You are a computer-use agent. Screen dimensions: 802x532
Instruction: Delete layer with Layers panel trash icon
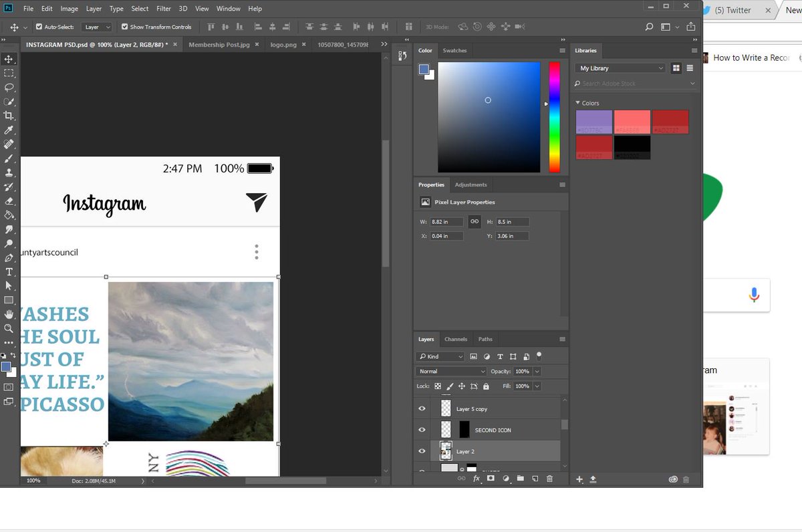549,479
